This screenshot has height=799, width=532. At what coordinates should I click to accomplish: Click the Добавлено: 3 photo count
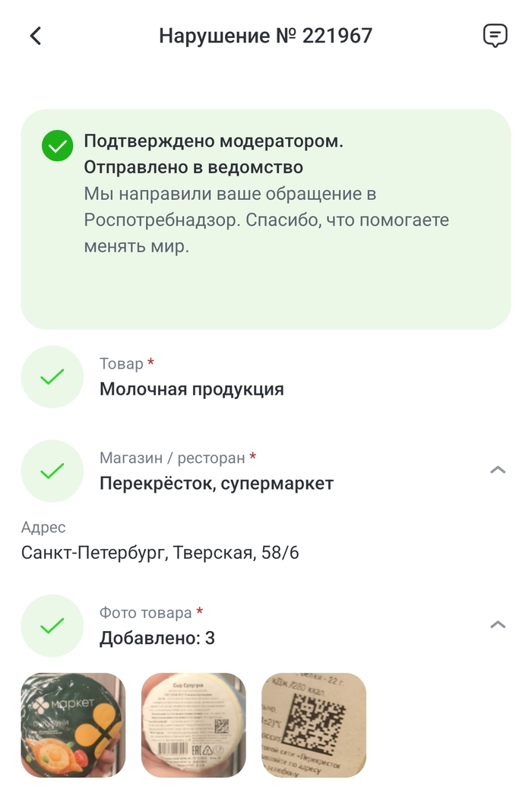157,639
